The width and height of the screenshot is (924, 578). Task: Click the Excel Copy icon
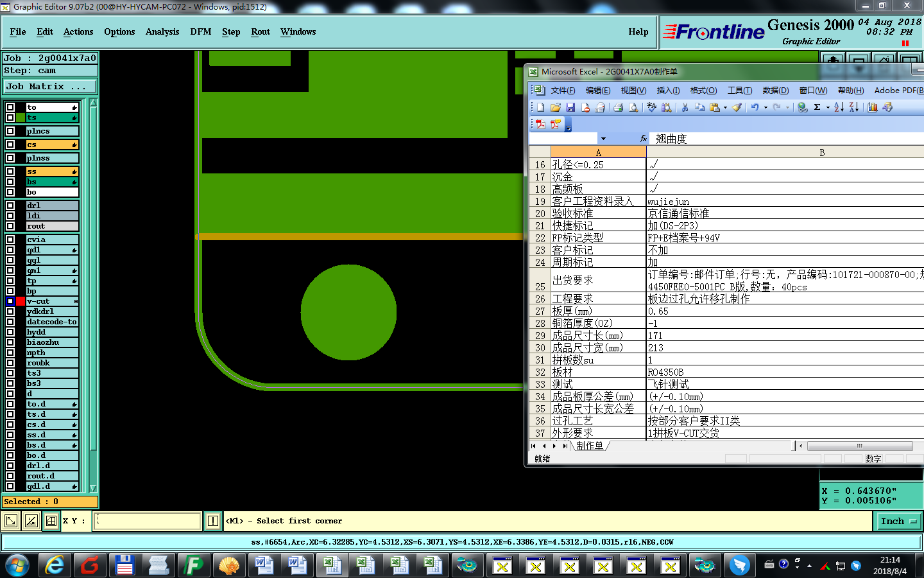click(x=699, y=107)
